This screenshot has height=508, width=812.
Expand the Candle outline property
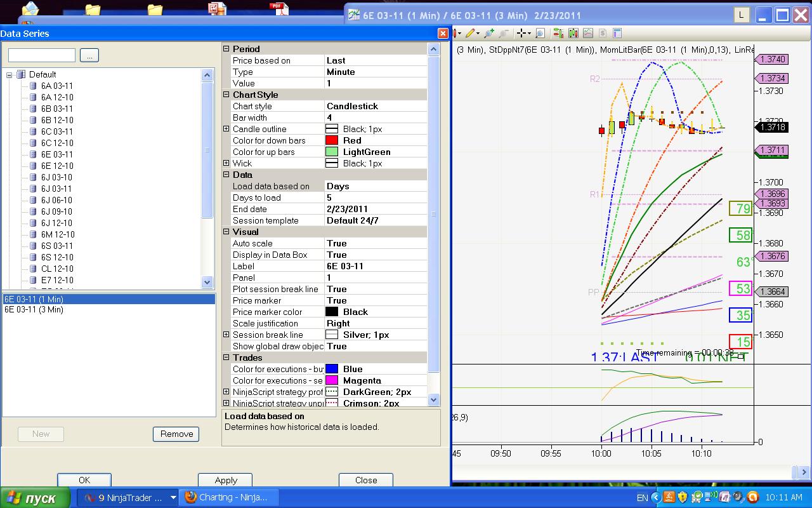[x=226, y=129]
